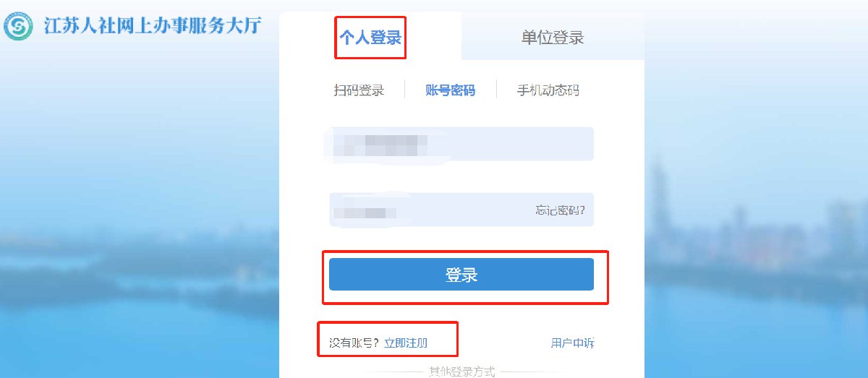
Task: Choose the 手机动态码 login option
Action: (548, 90)
